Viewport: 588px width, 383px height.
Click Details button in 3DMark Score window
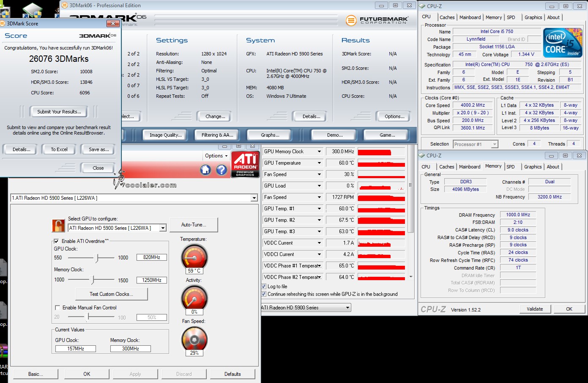(21, 149)
